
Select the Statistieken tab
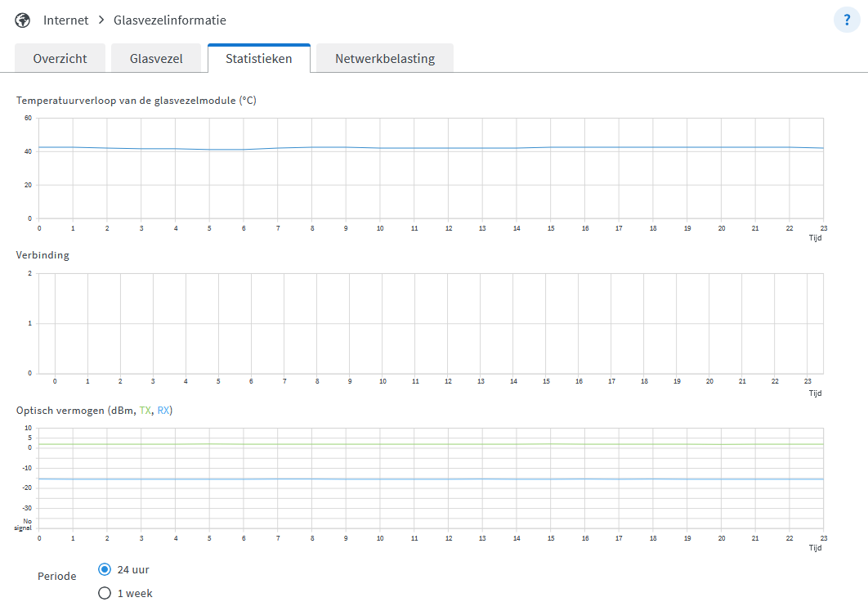(259, 59)
